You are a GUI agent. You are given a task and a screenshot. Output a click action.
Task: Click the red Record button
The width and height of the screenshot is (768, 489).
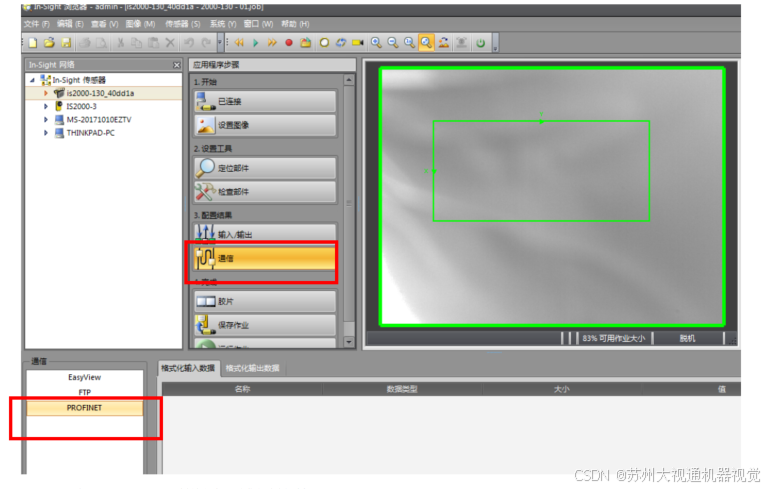click(x=289, y=43)
